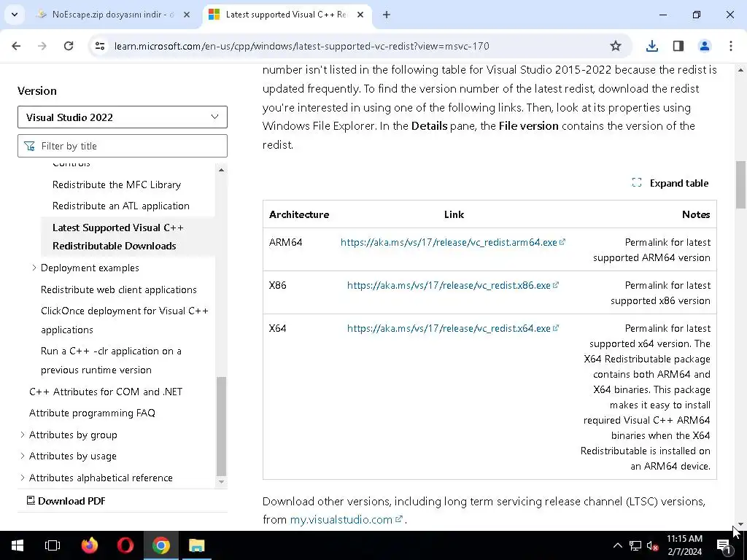Click the Filter by title field
Screen dimensions: 747x560
pos(123,146)
